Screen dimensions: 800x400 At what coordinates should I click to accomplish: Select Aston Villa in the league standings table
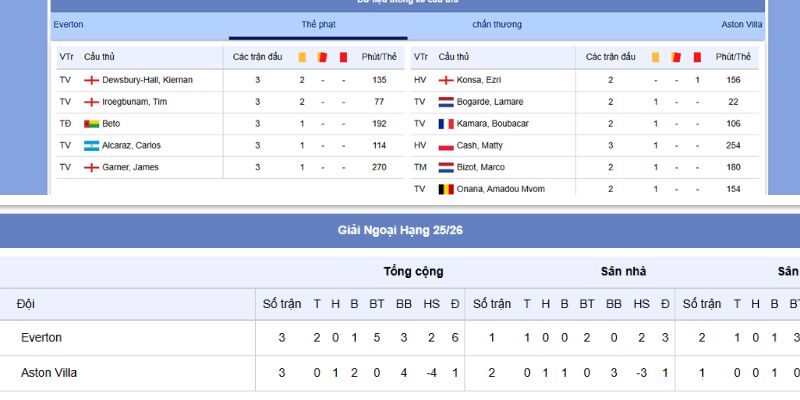[49, 373]
